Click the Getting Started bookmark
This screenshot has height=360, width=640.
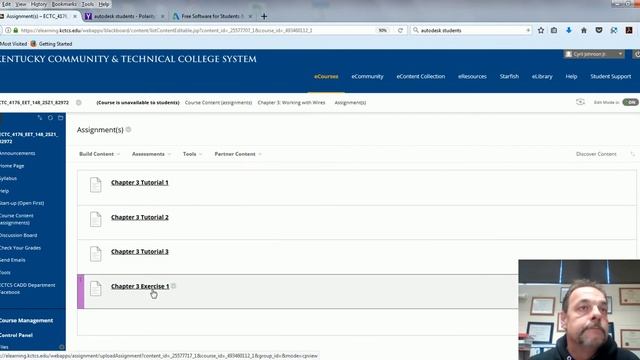[51, 44]
